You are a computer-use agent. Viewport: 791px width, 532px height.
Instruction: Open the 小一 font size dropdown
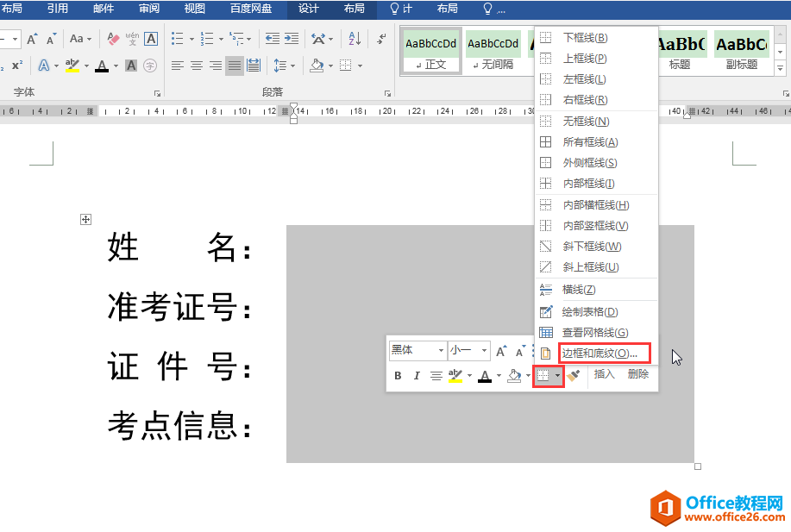tap(485, 351)
